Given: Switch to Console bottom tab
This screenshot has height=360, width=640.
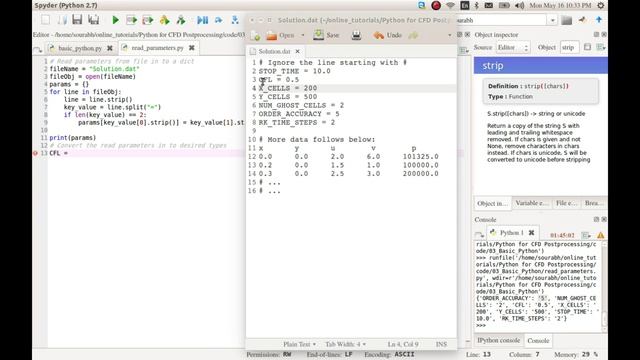Looking at the screenshot, I should pyautogui.click(x=538, y=340).
